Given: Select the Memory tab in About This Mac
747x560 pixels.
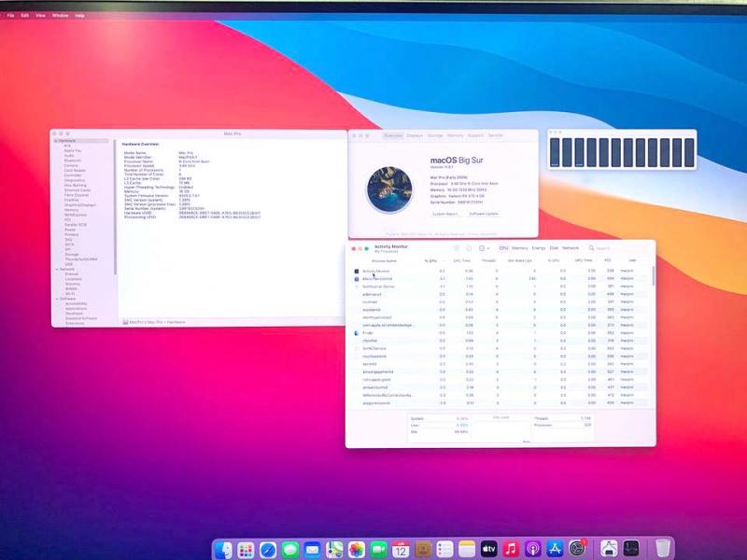Looking at the screenshot, I should (456, 135).
